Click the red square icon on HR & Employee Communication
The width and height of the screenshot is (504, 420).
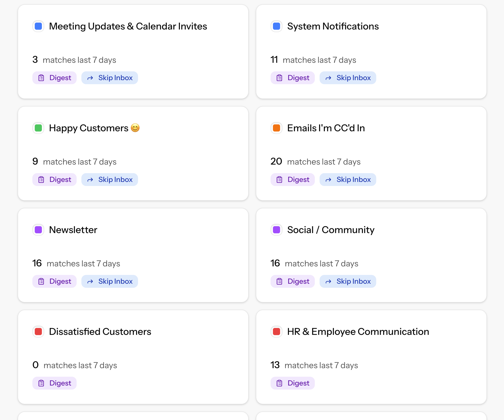tap(276, 332)
